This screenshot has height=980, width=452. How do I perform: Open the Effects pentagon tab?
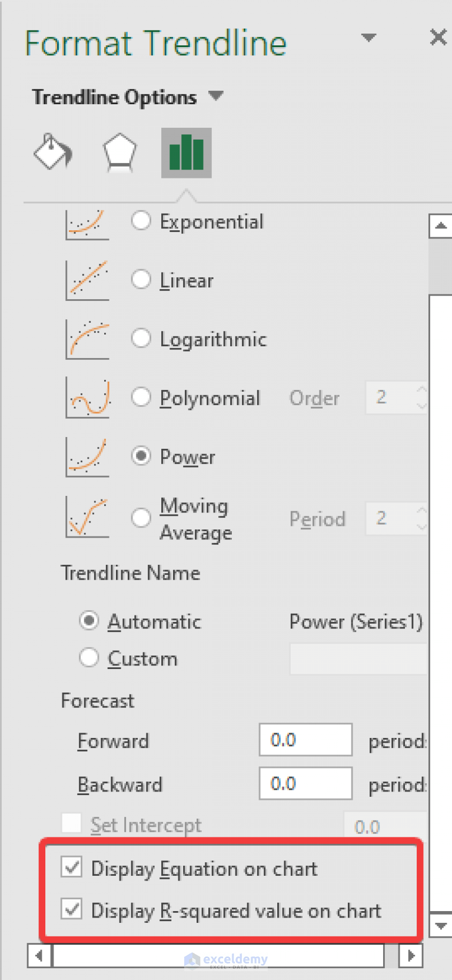coord(120,153)
